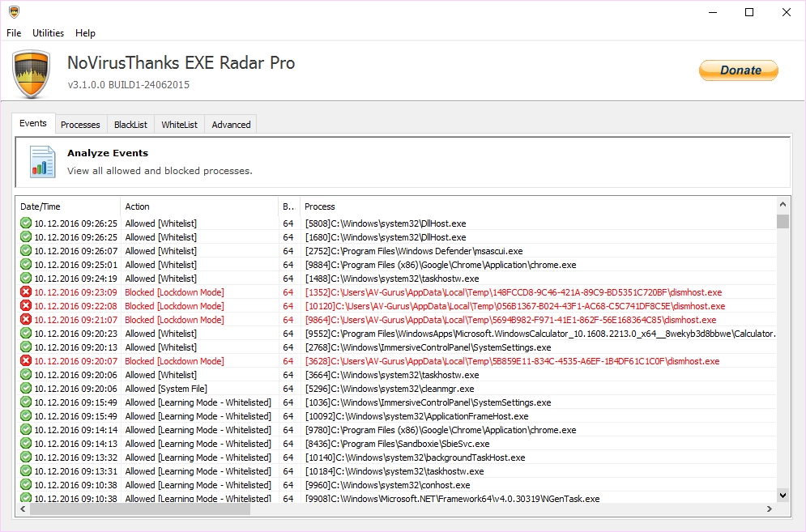Click red blocked icon for 09:23:09 event

click(x=26, y=292)
